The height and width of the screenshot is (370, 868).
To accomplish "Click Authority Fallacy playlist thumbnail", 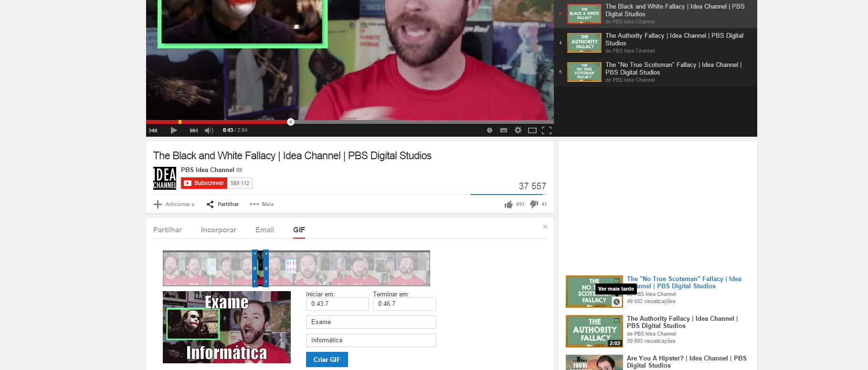I will [584, 43].
